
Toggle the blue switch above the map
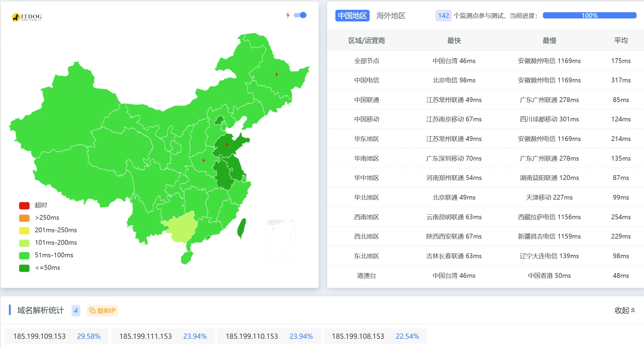tap(300, 15)
